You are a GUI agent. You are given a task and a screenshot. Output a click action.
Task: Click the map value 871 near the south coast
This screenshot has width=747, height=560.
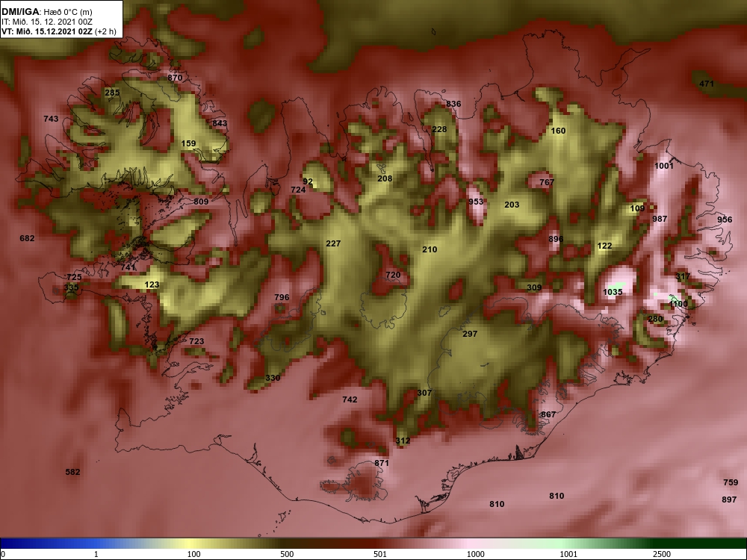point(382,463)
